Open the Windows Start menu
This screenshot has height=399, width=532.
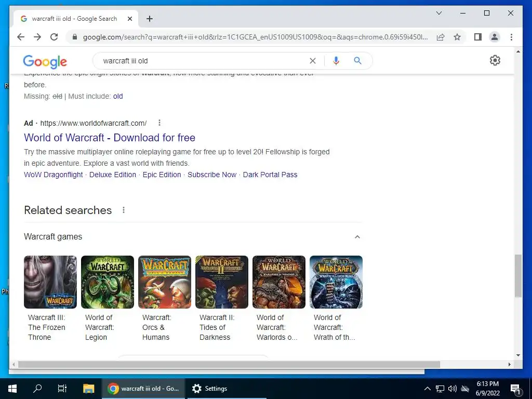[12, 389]
